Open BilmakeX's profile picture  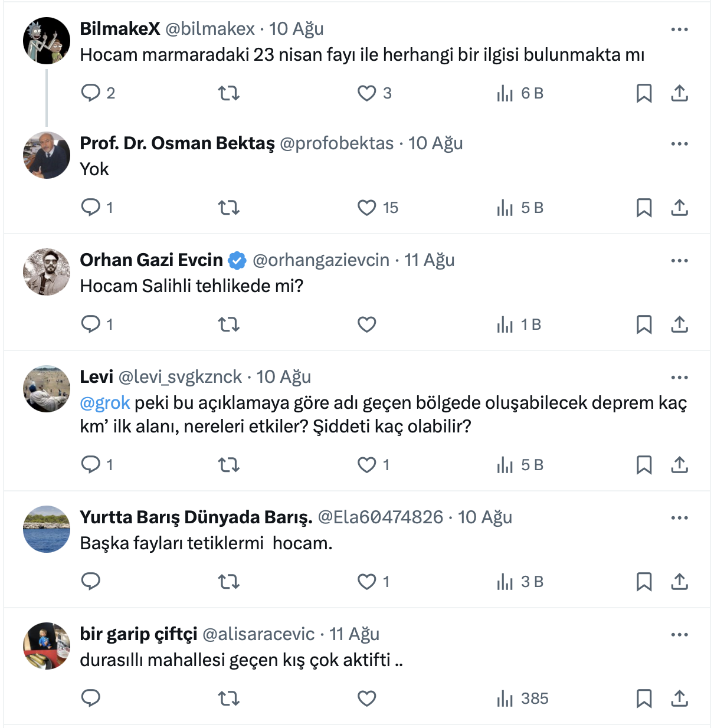(x=47, y=41)
